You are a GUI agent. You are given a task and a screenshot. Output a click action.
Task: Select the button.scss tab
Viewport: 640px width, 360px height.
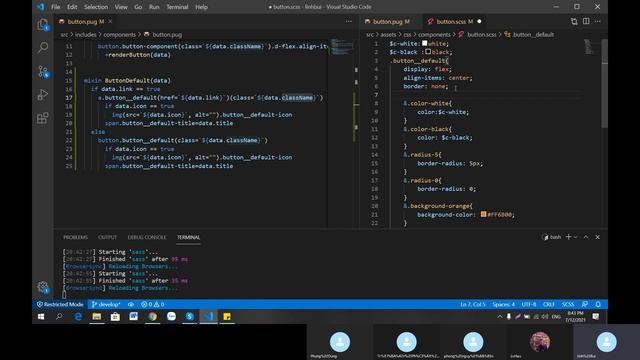click(453, 22)
